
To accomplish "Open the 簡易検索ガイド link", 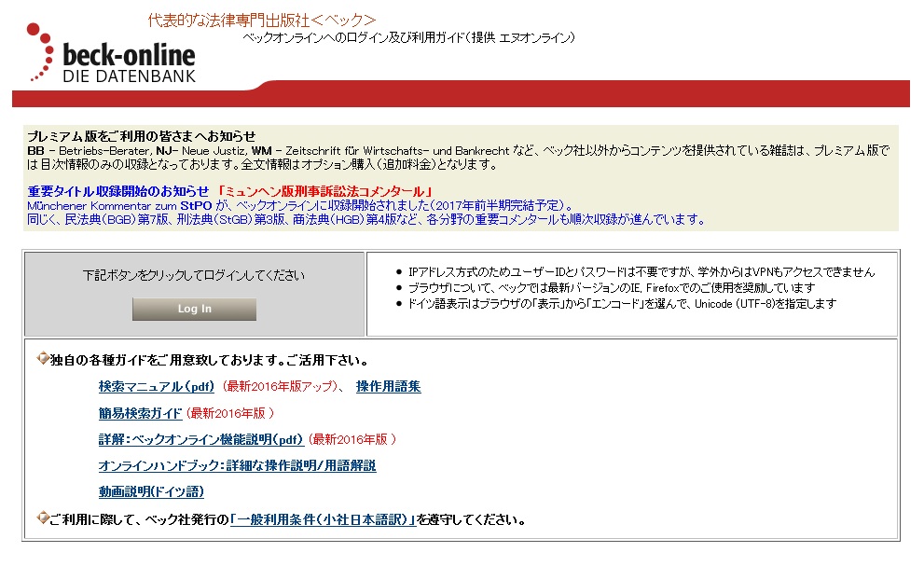I will coord(140,413).
